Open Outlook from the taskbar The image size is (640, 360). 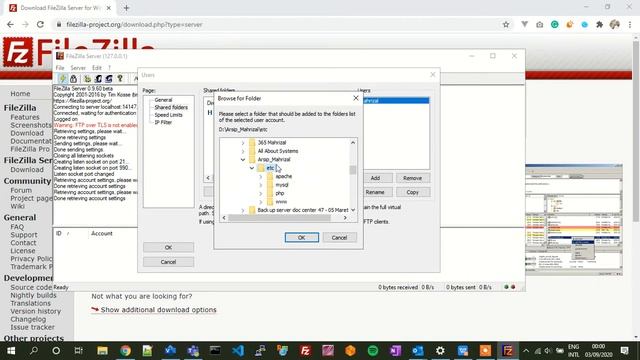(x=418, y=351)
